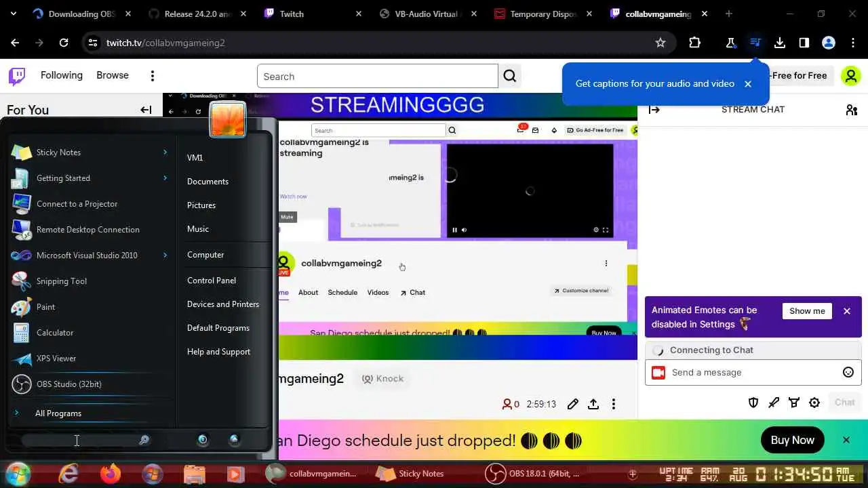
Task: Expand Microsoft Visual Studio 2010 submenu arrow
Action: coord(165,255)
